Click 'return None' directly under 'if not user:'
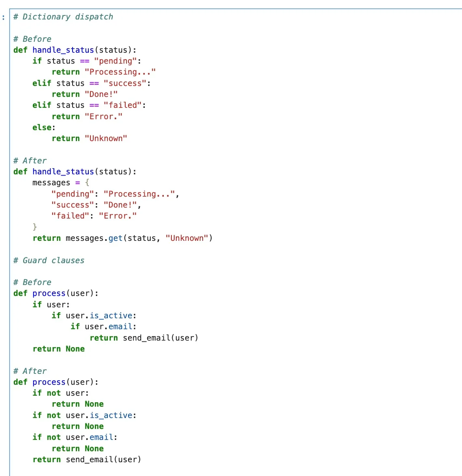462x476 pixels. click(x=78, y=404)
